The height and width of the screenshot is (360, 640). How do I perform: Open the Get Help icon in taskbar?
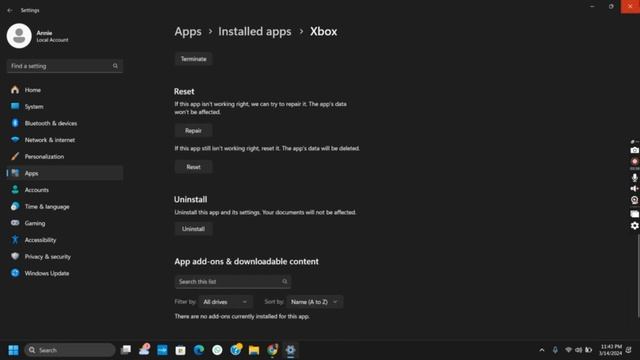click(236, 350)
